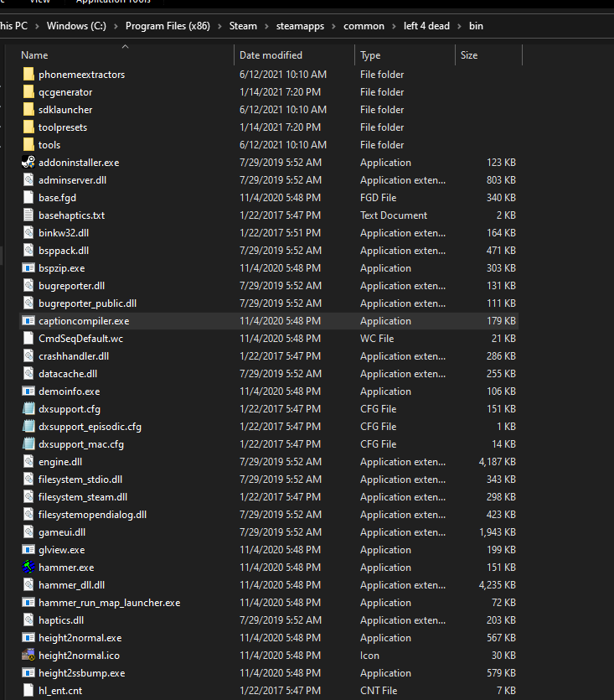This screenshot has height=700, width=614.
Task: Click the dxsupport_mac.cfg notepad icon
Action: [28, 443]
